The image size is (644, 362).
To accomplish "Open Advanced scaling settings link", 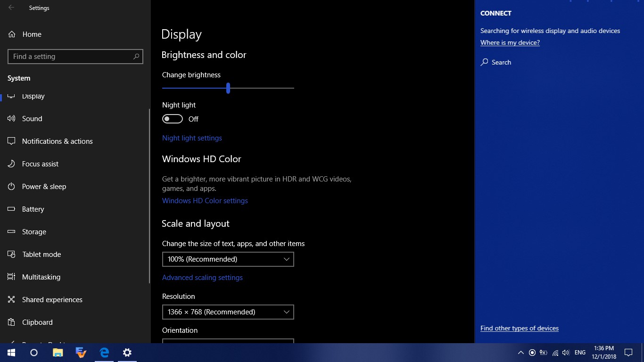I will point(202,278).
